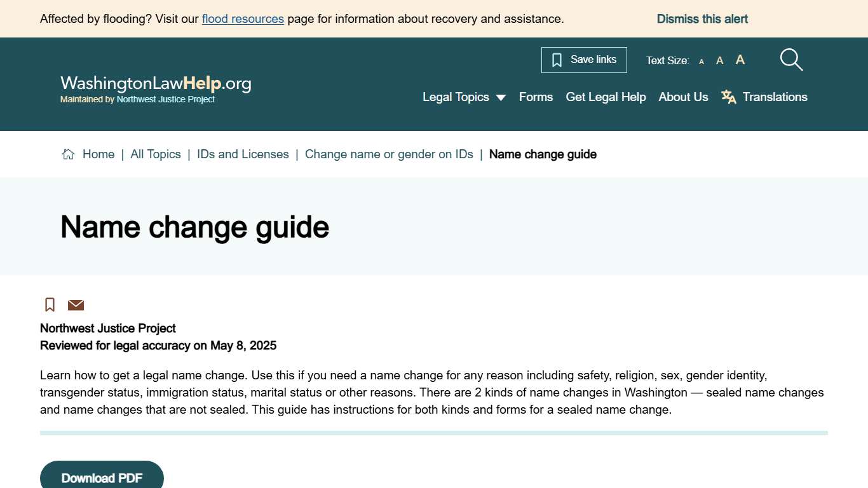Click the WashingtonLawHelp.org logo
The width and height of the screenshot is (868, 488).
point(155,83)
